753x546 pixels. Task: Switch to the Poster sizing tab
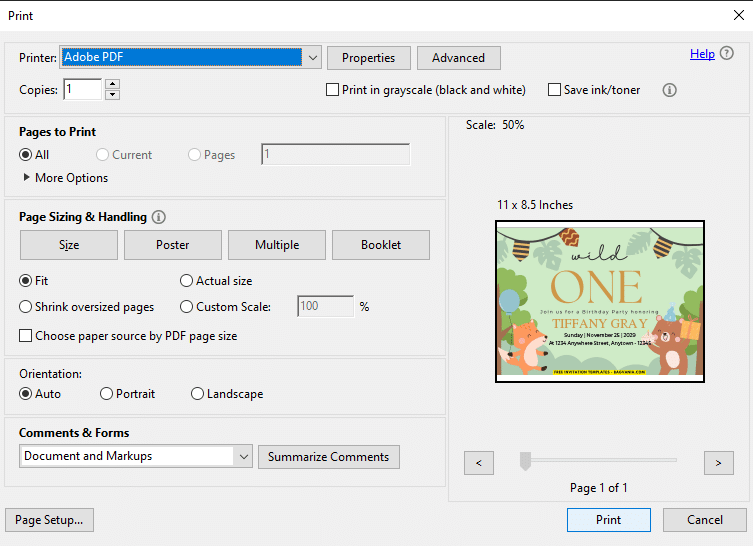coord(173,245)
